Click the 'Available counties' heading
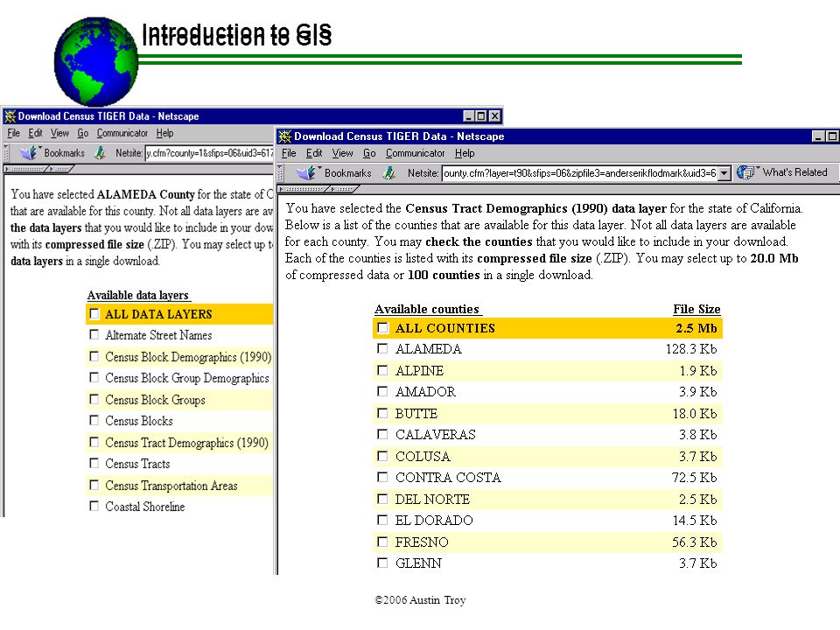This screenshot has height=630, width=840. pyautogui.click(x=427, y=309)
